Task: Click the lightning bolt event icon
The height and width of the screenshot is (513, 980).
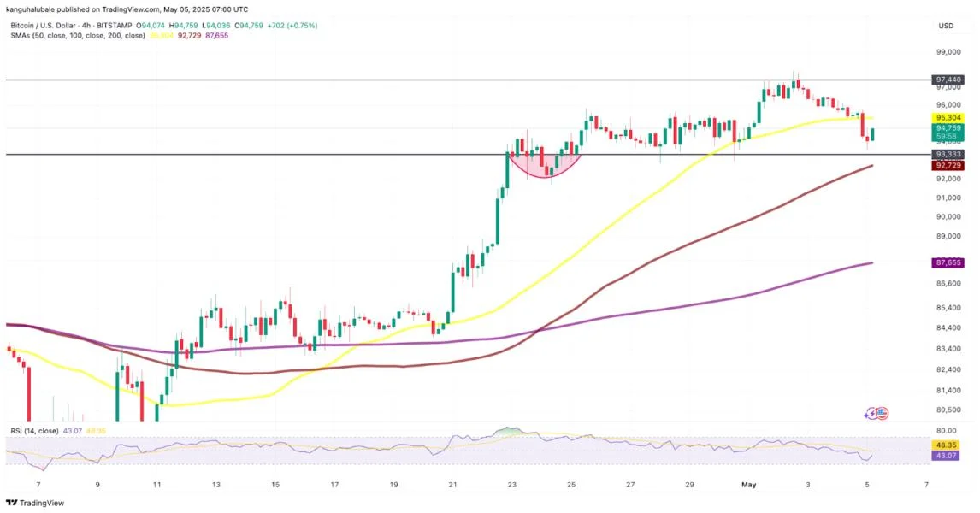Action: (x=871, y=413)
